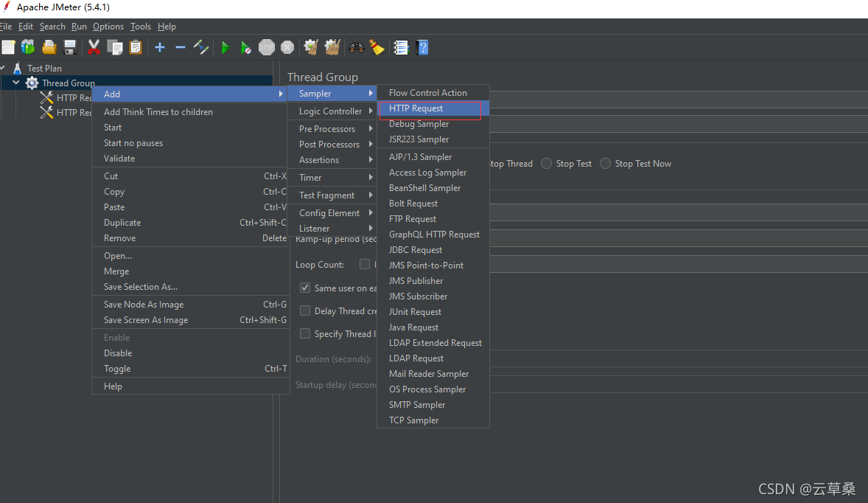
Task: Open the Tools menu
Action: pos(141,27)
